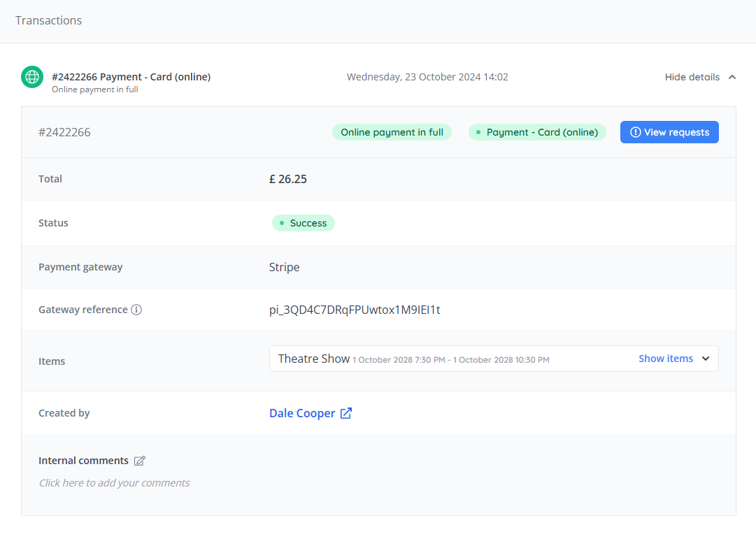Click to add internal comments
756x534 pixels.
point(114,483)
